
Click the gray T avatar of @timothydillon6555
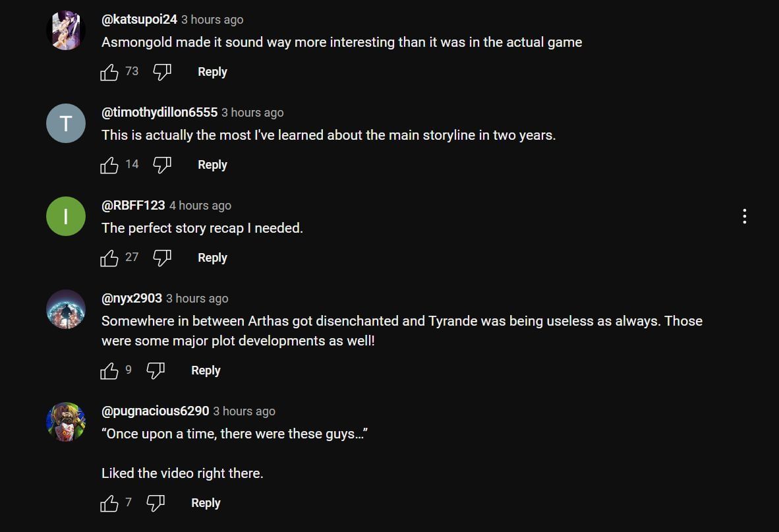click(x=66, y=123)
